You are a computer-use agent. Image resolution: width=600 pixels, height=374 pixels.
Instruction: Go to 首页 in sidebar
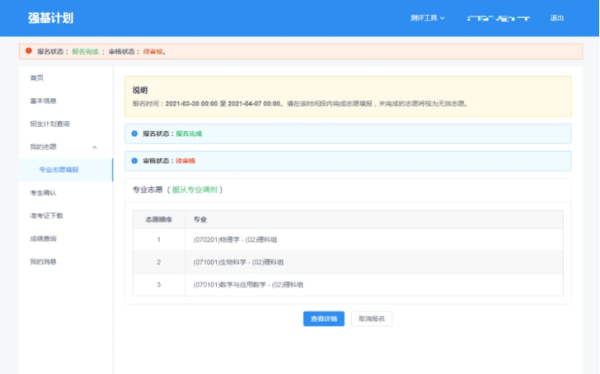[37, 78]
